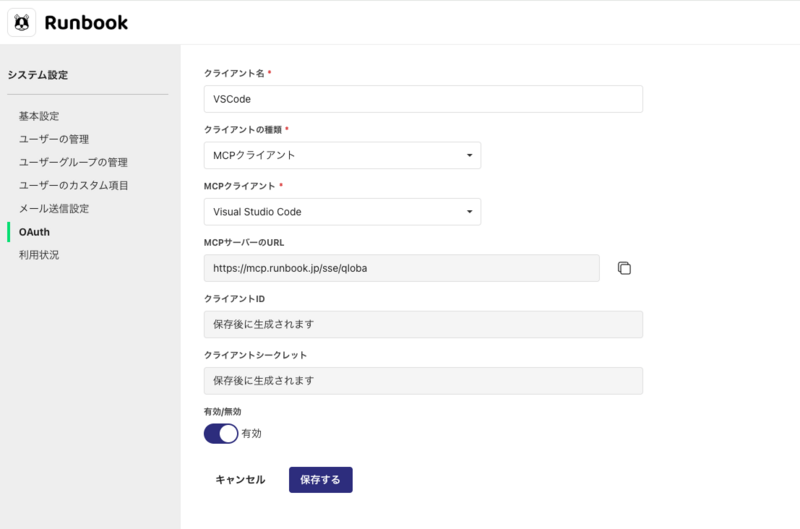
Task: Open ユーザーのカスタム項目 settings
Action: 73,185
